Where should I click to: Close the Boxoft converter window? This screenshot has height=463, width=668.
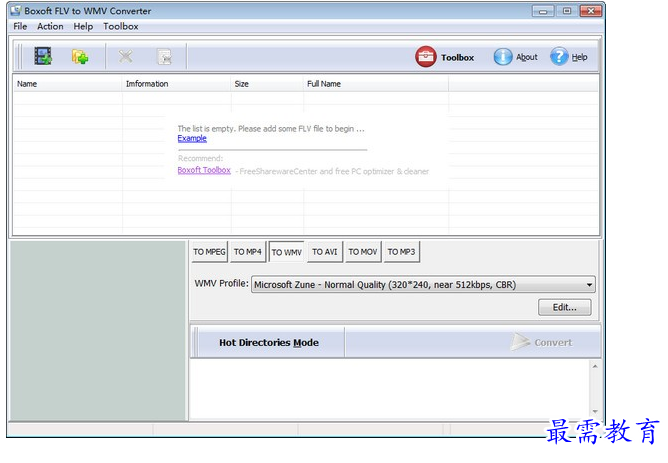(x=591, y=11)
